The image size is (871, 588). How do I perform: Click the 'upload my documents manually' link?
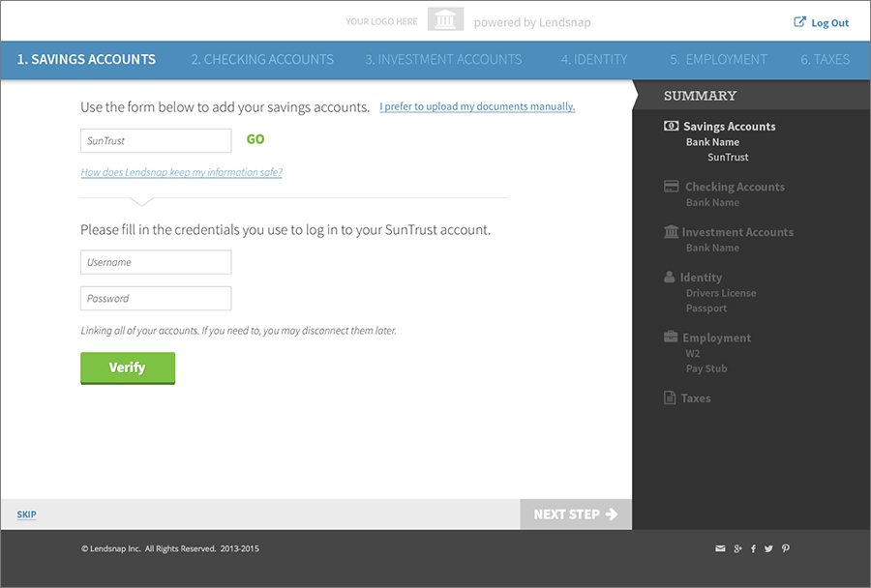(477, 106)
